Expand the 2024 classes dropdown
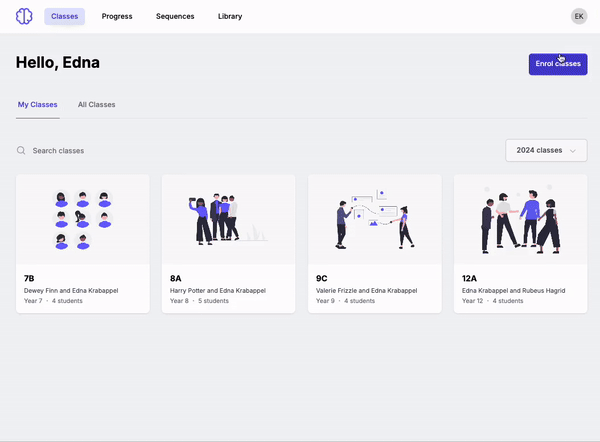 coord(545,150)
